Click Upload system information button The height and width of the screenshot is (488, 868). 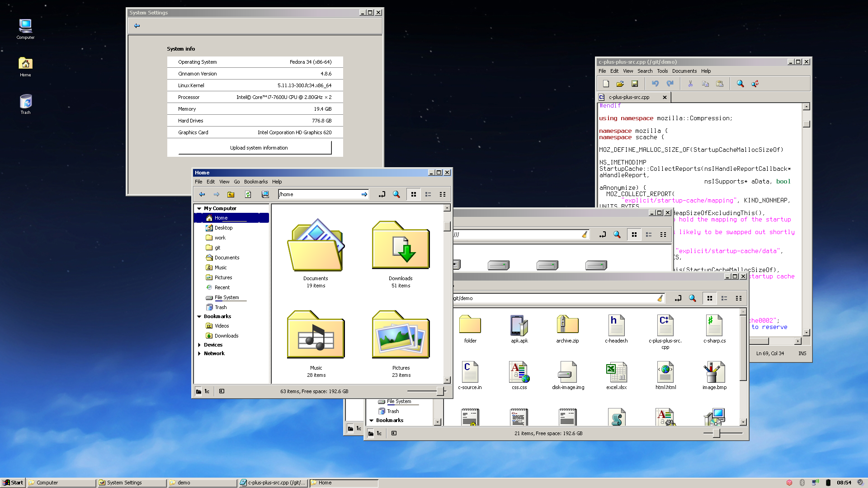point(259,147)
